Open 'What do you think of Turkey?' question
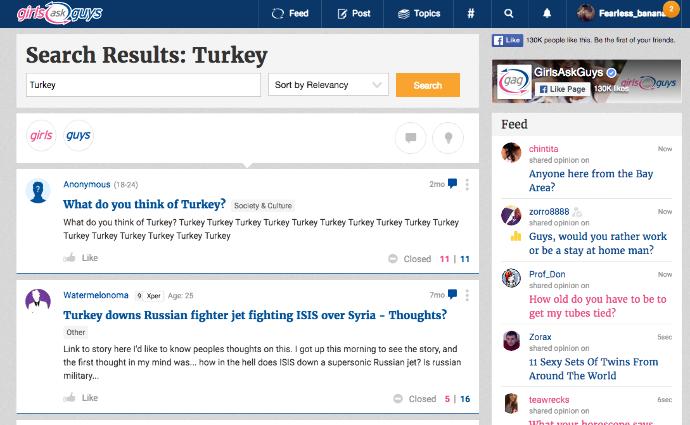The height and width of the screenshot is (425, 690). coord(144,204)
